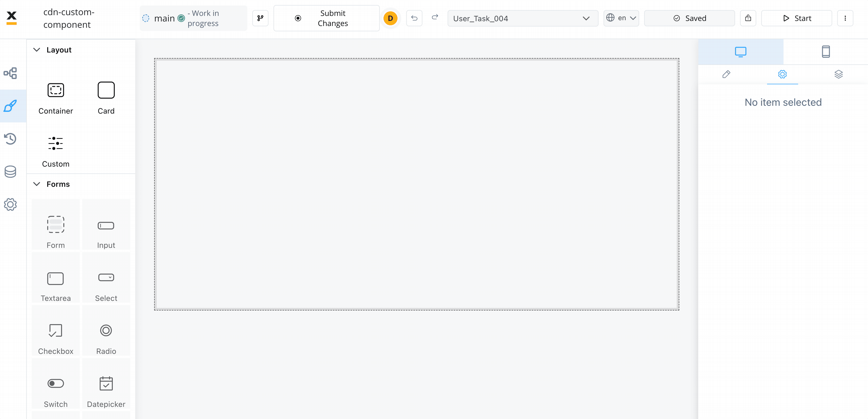Click the lock icon button
Screen dimensions: 868x419
coord(748,18)
